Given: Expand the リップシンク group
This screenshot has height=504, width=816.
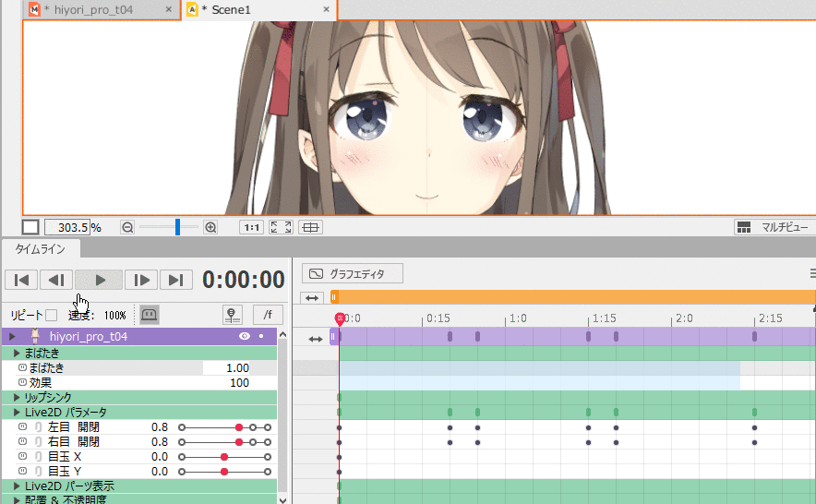Looking at the screenshot, I should [x=17, y=397].
